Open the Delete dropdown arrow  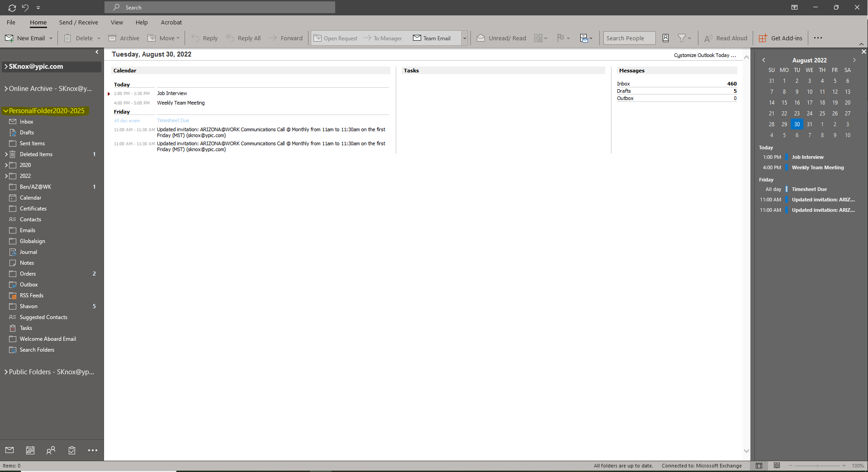coord(99,38)
